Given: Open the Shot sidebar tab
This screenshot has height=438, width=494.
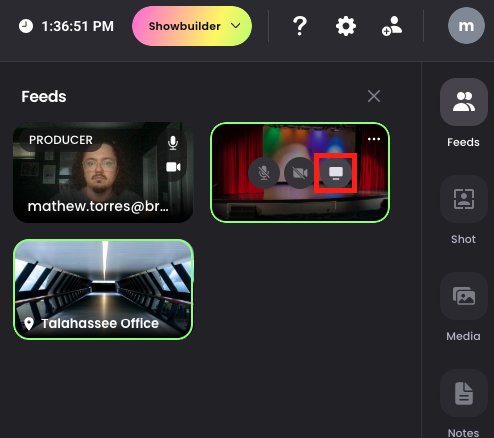Looking at the screenshot, I should [x=464, y=210].
